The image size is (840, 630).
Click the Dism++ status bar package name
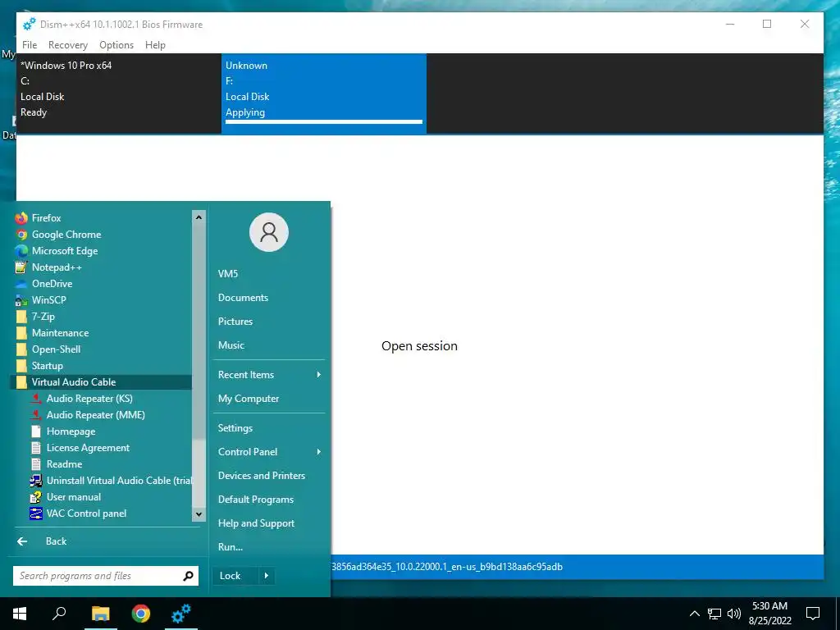tap(447, 567)
